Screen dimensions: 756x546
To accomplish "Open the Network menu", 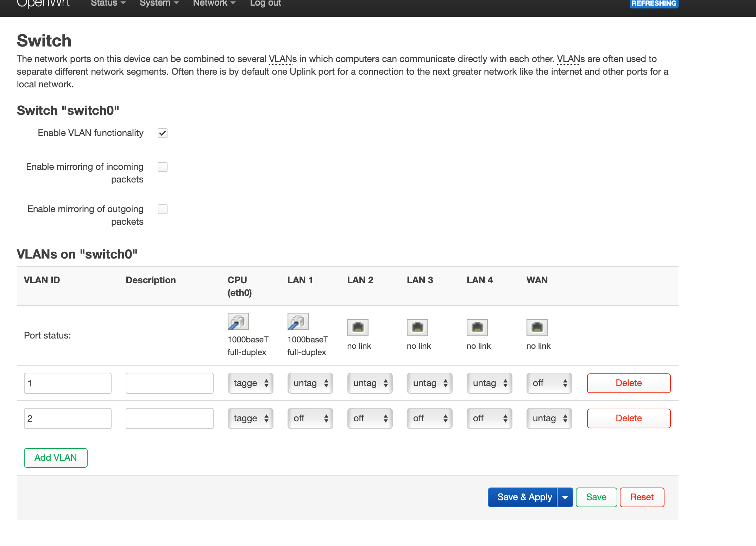I will [214, 4].
